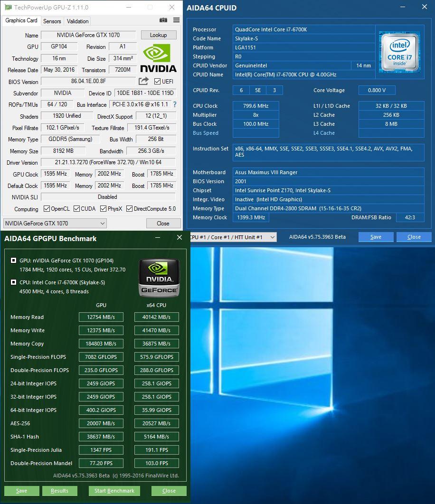Click the GPU Double-Precision Mandel value 77.20 FPS

(101, 463)
